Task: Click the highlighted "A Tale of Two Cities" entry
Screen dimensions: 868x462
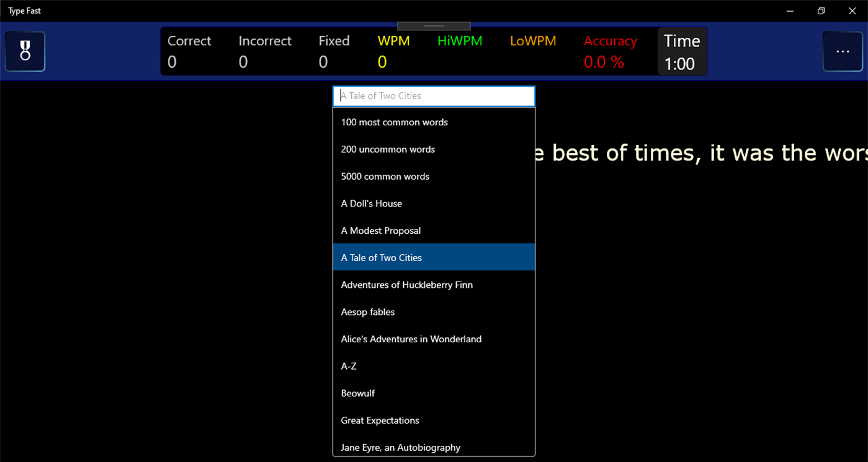Action: click(381, 257)
